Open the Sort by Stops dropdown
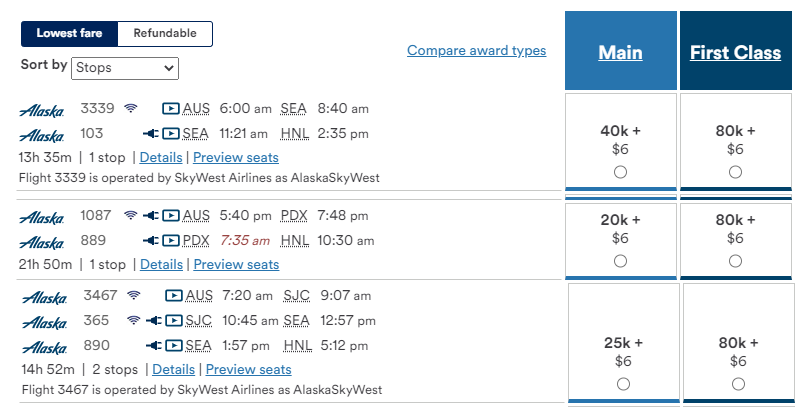This screenshot has width=811, height=415. point(125,68)
